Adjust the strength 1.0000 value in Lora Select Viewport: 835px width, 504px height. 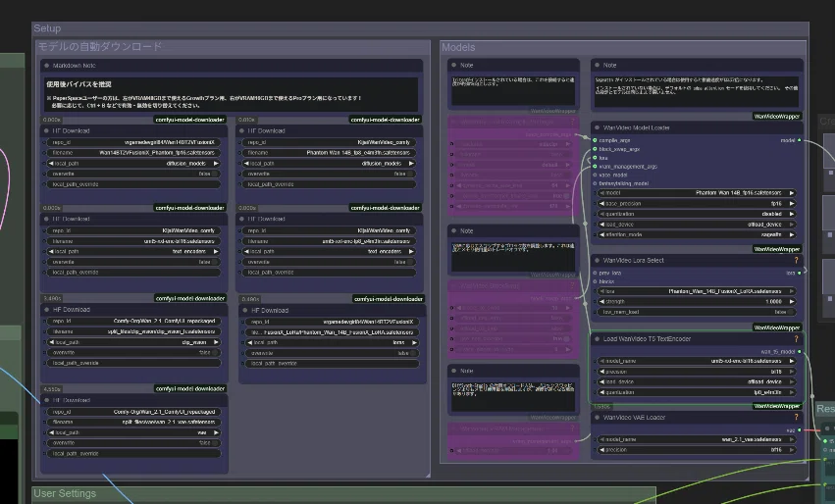coord(697,301)
